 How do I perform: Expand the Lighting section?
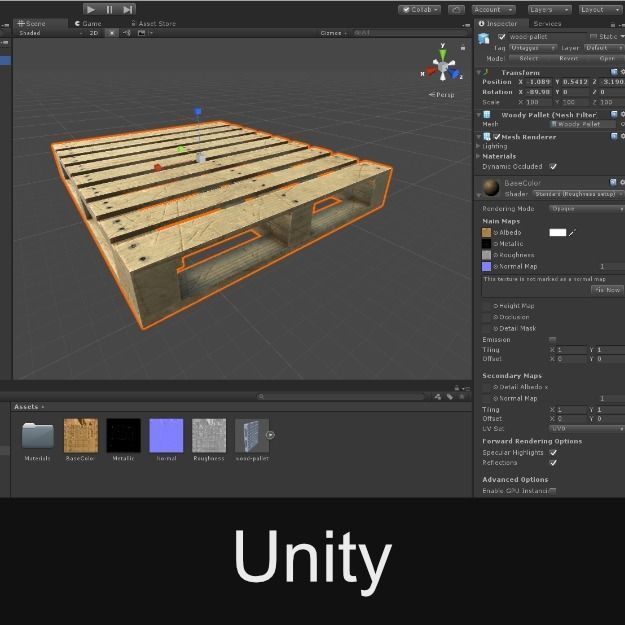pos(478,146)
